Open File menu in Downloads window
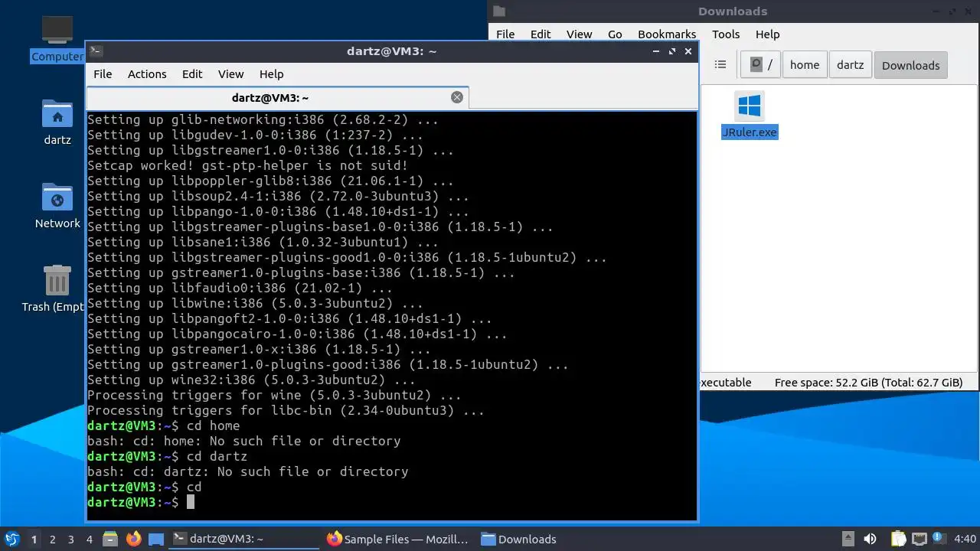 (505, 34)
